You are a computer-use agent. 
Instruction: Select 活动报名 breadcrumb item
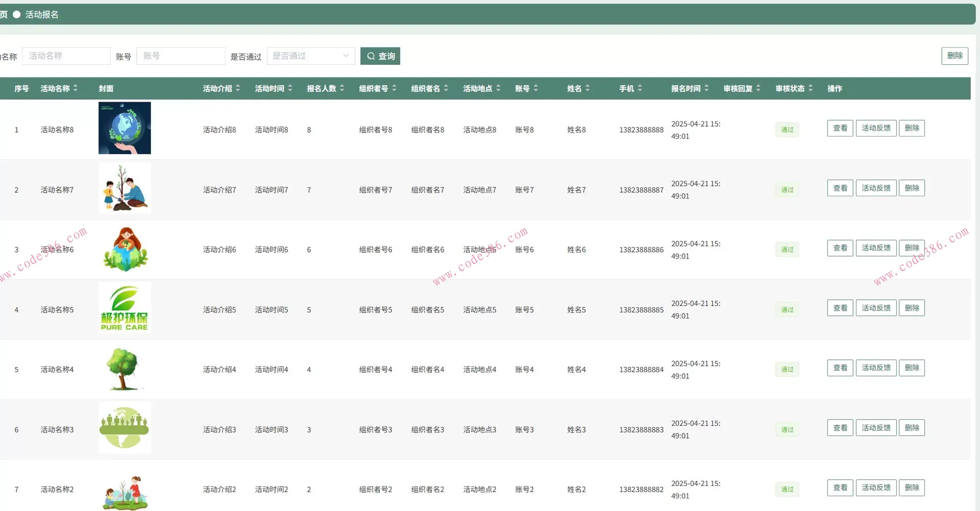(x=42, y=15)
